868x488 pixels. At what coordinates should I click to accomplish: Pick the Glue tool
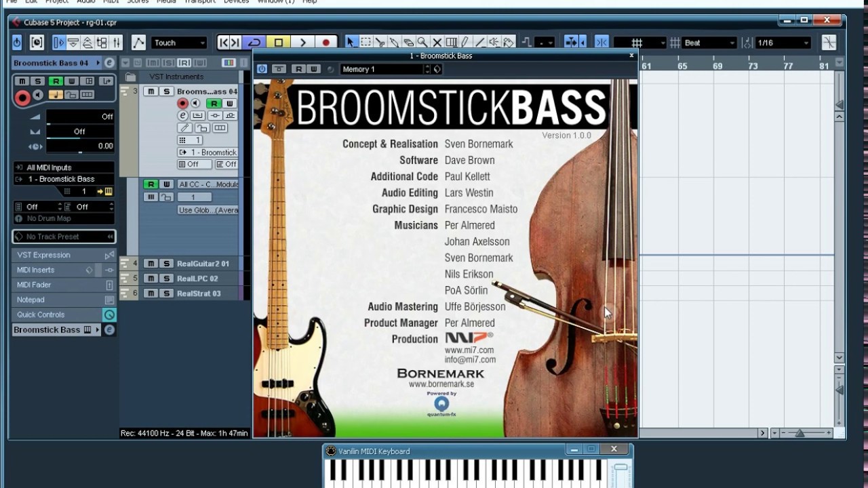tap(394, 43)
